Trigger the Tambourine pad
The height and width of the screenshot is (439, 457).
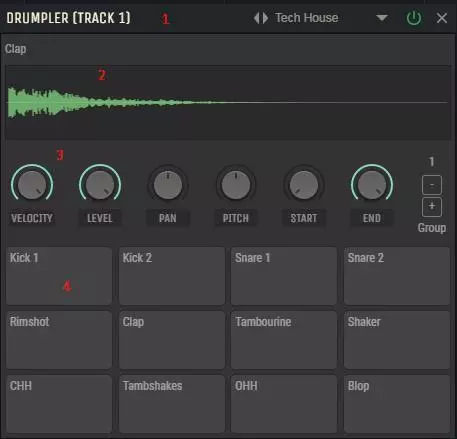[x=284, y=340]
